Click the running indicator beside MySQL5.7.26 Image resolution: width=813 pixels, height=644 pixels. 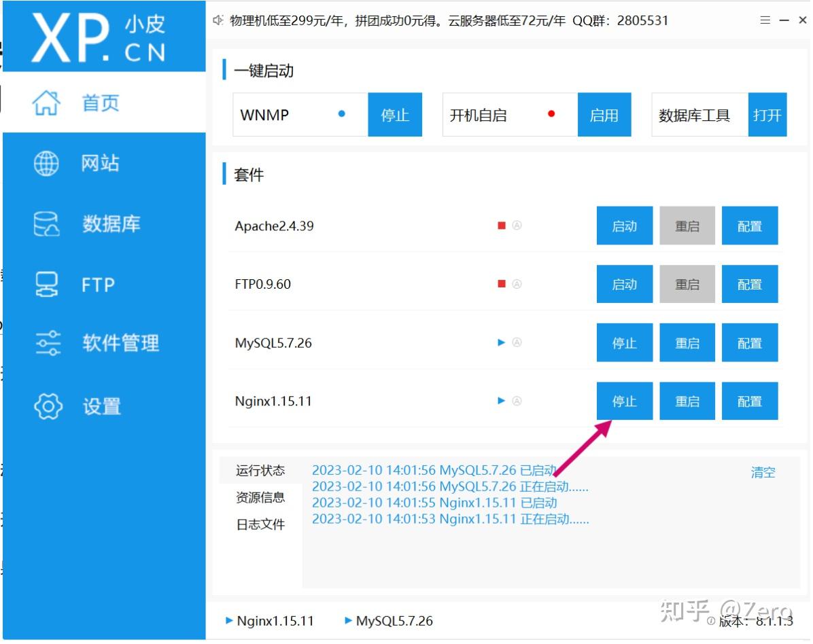click(502, 342)
